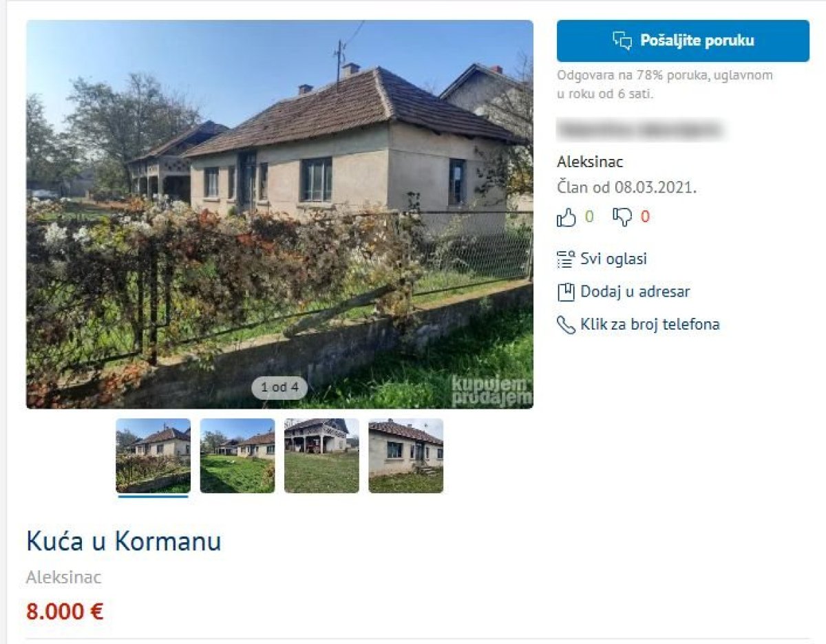The width and height of the screenshot is (826, 644).
Task: Open the main house photo
Action: click(x=279, y=214)
